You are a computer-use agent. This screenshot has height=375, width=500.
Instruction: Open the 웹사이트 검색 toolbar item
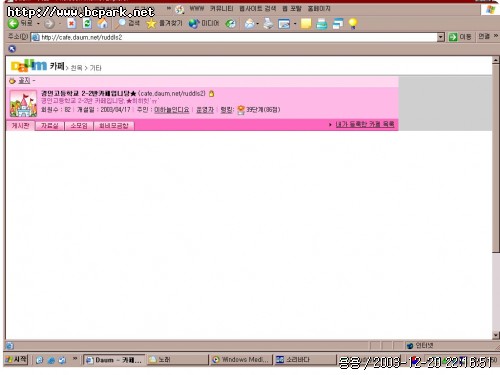tap(258, 8)
